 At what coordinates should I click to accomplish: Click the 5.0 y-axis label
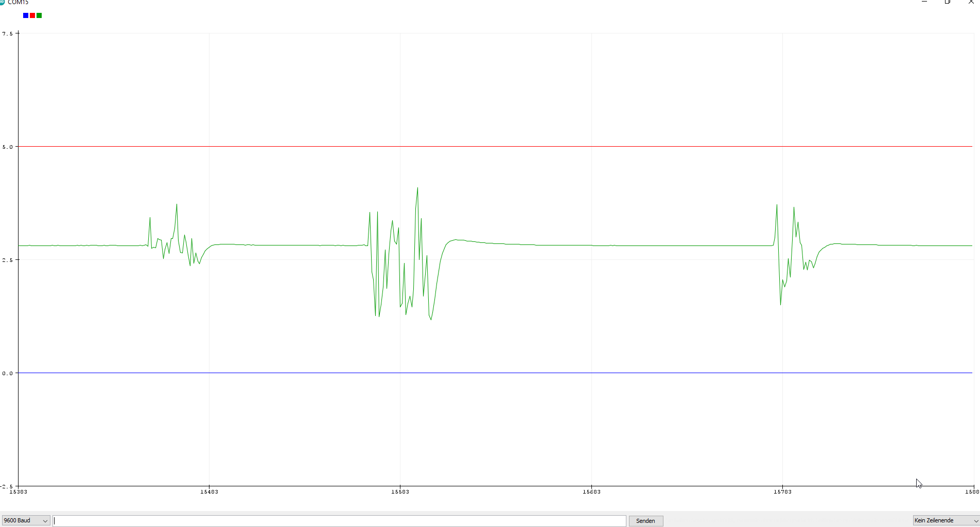7,147
